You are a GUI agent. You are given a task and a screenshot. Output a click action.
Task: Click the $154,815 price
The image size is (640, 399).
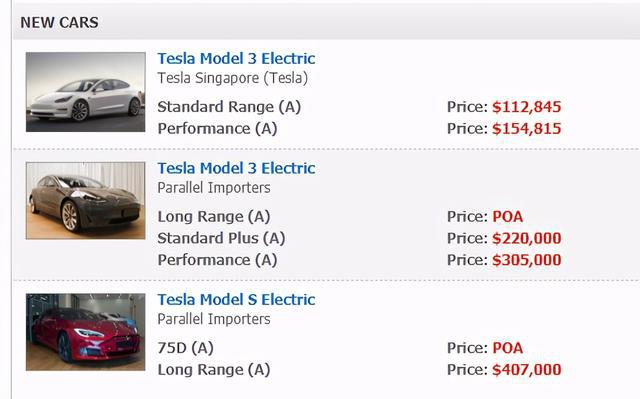tap(527, 129)
